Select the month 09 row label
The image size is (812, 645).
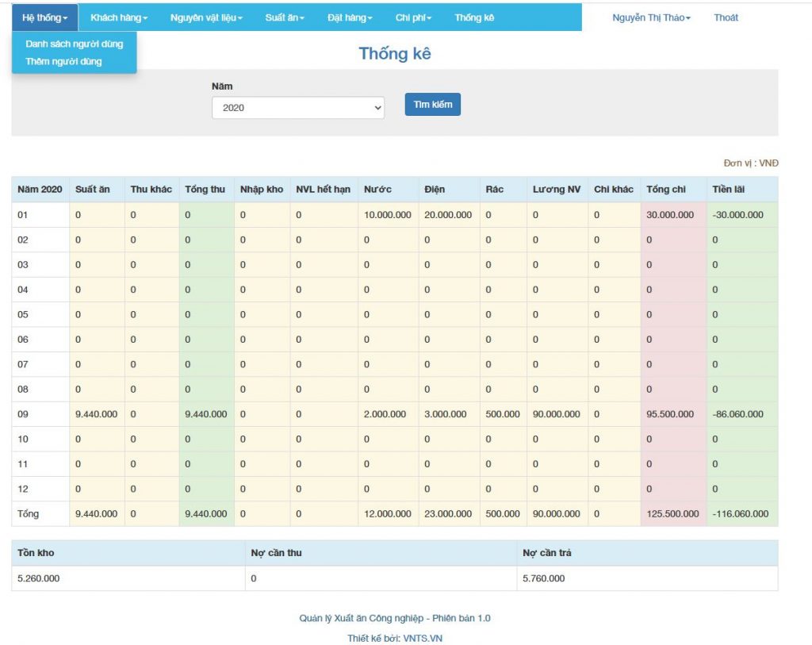pos(23,414)
